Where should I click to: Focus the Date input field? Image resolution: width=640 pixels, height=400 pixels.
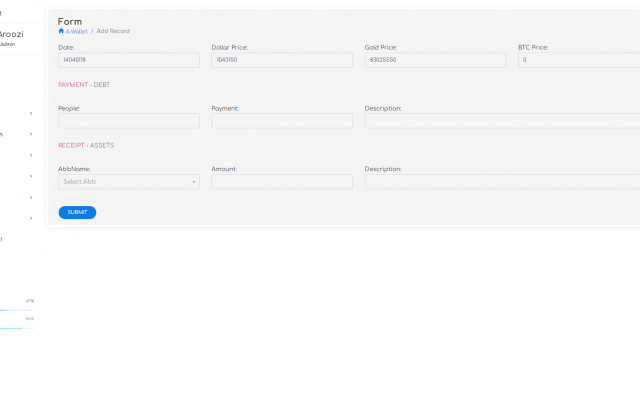click(x=129, y=60)
